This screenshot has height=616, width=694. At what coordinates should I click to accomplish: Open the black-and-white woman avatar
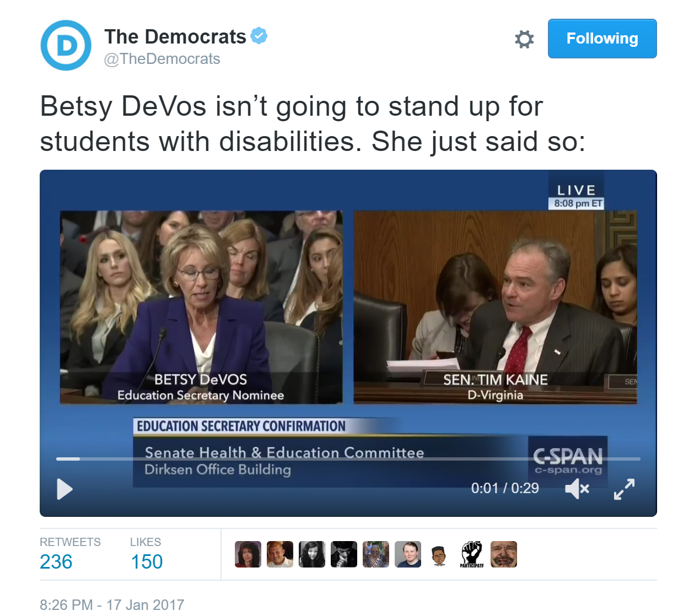312,554
